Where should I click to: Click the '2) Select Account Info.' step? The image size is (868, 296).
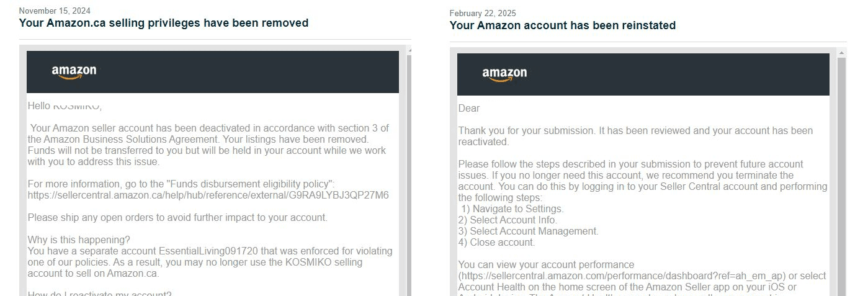pyautogui.click(x=508, y=220)
